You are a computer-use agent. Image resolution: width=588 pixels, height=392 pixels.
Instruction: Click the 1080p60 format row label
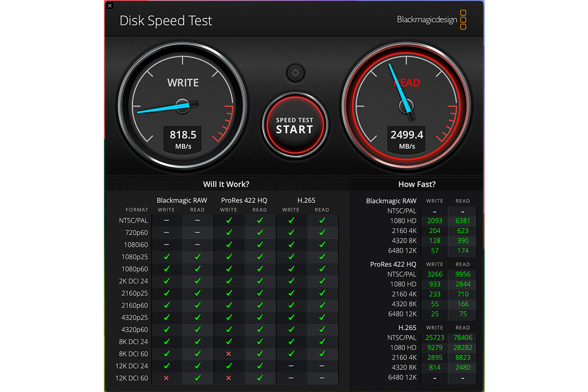click(x=135, y=269)
